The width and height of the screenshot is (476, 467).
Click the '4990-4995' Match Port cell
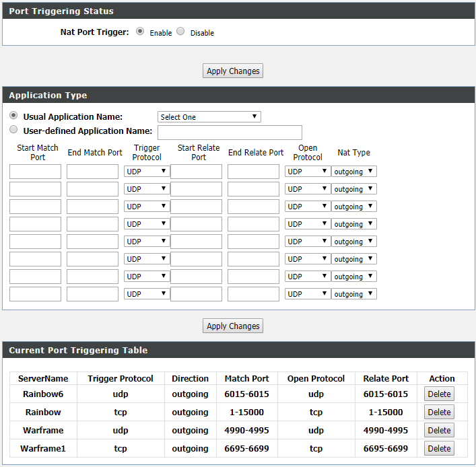pos(247,430)
